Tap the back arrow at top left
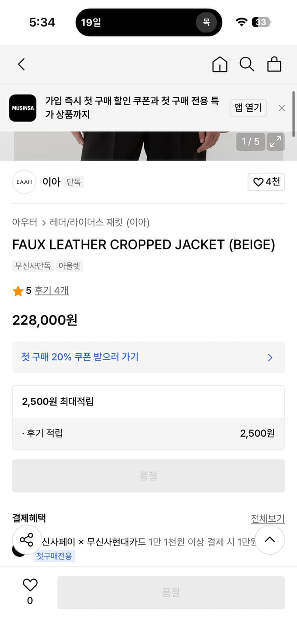 21,64
